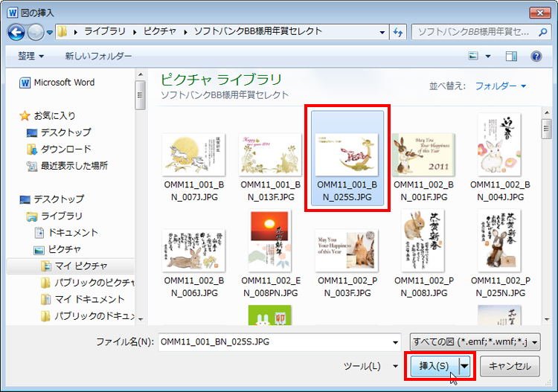Click file list scroll down arrow
Screen dimensions: 558x392
click(547, 319)
